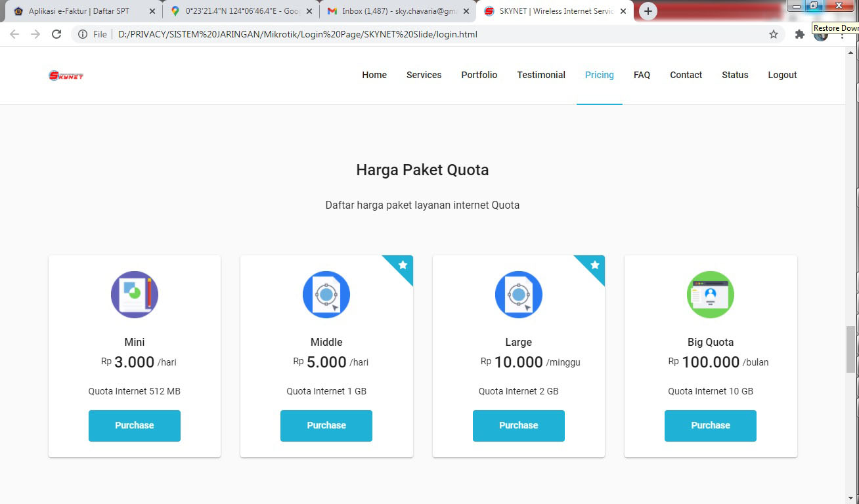Open the browser extensions puzzle icon

pos(799,34)
